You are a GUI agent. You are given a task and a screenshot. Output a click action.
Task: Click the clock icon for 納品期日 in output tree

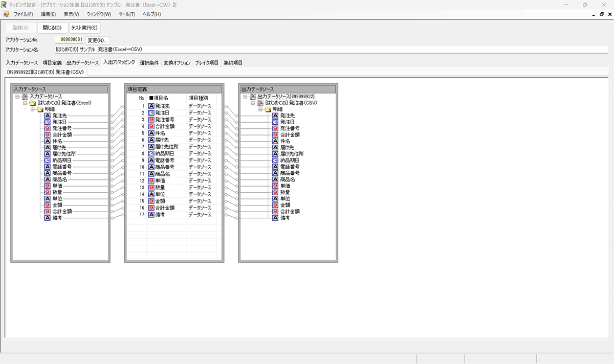276,160
